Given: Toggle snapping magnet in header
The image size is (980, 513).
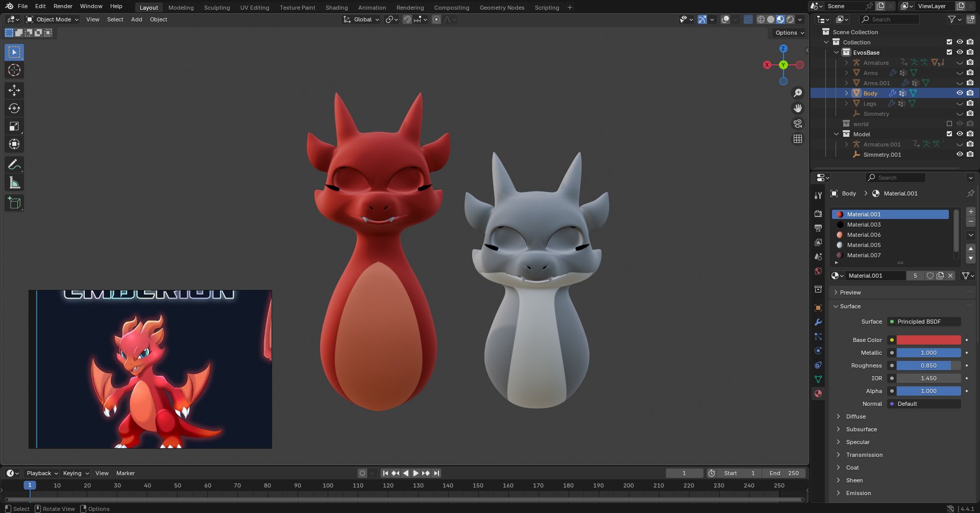Looking at the screenshot, I should coord(407,19).
